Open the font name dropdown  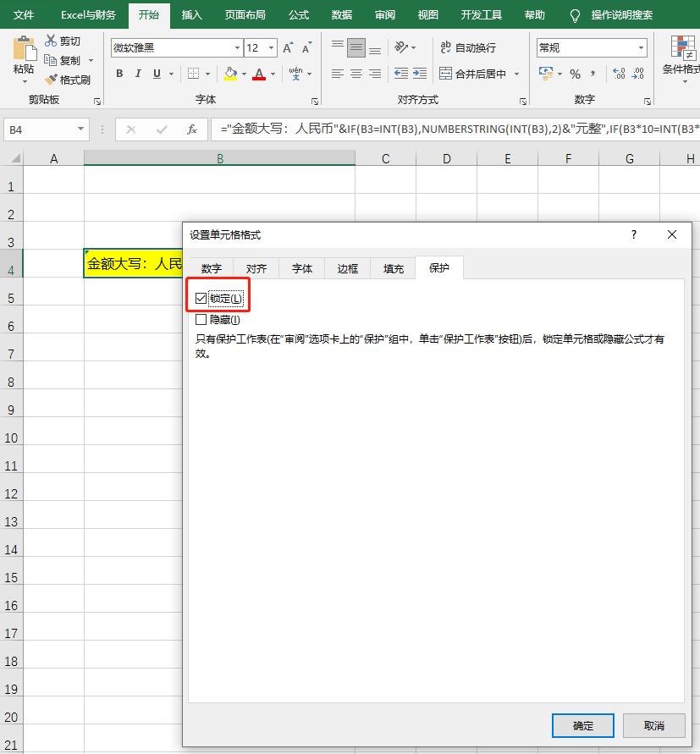237,47
